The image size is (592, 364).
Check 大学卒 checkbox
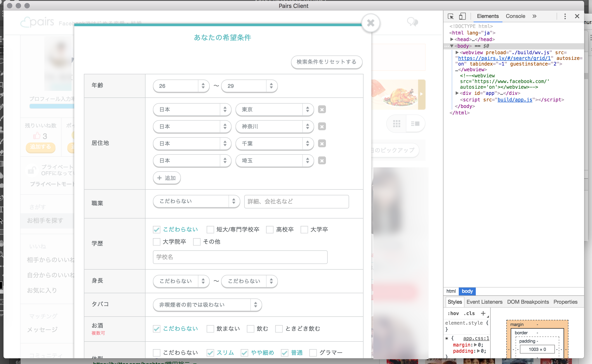click(304, 229)
